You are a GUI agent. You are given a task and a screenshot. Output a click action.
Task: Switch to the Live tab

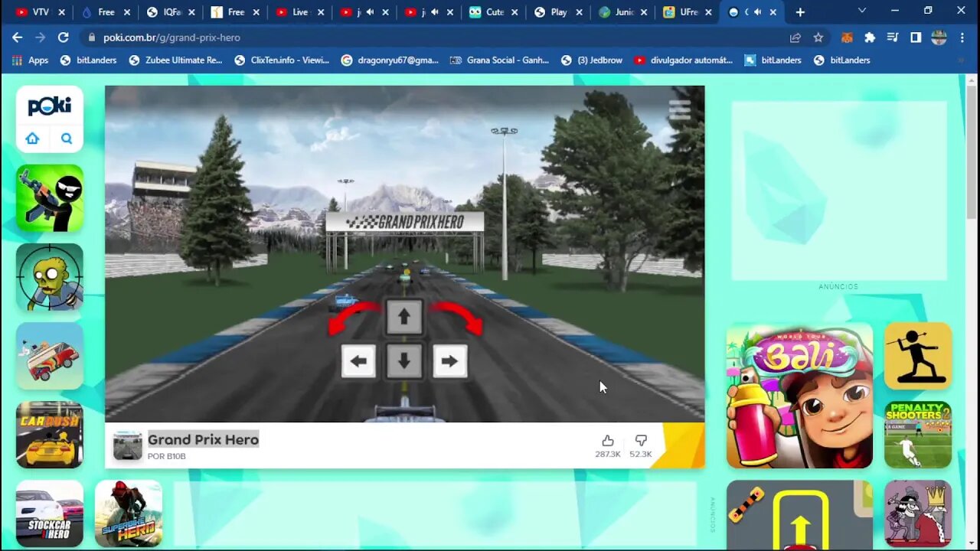point(299,12)
